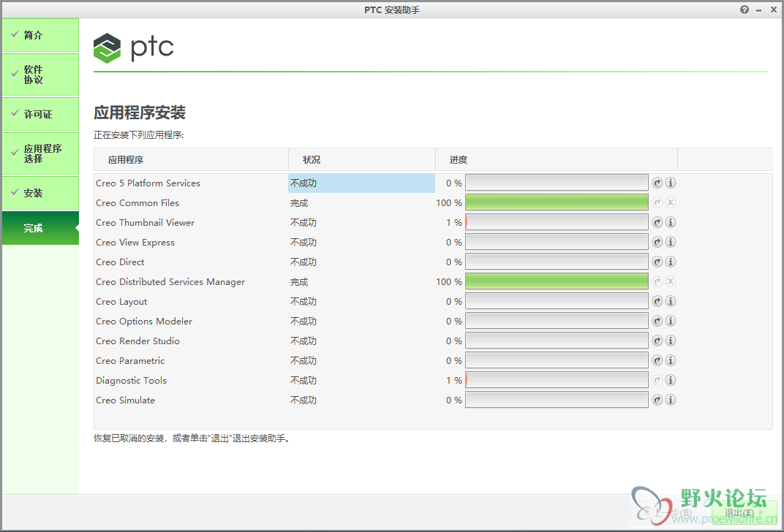
Task: Click 完成 status of Creo Common Files
Action: pos(299,203)
